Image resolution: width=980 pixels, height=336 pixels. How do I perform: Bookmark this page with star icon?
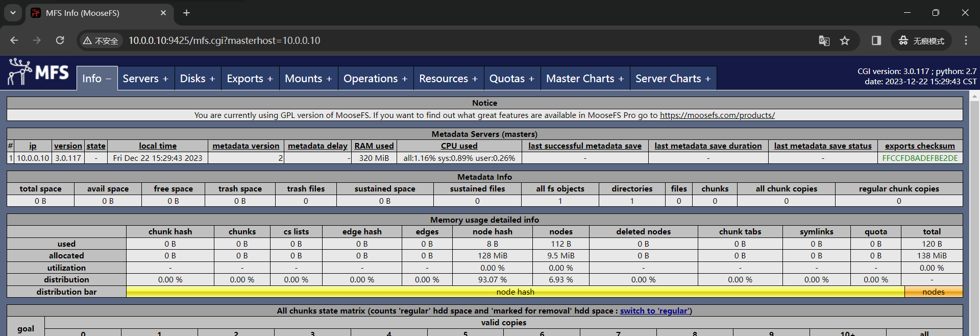tap(845, 40)
